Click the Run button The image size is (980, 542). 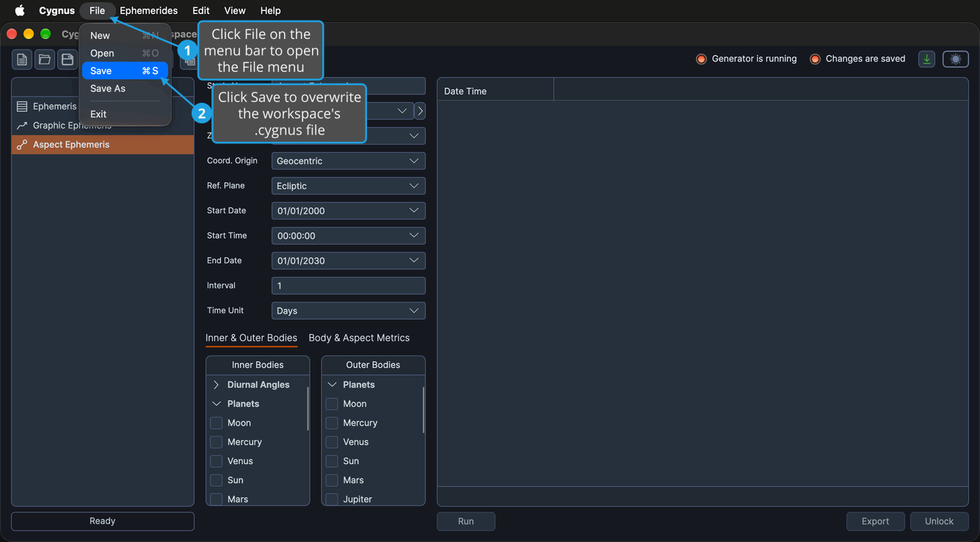466,521
